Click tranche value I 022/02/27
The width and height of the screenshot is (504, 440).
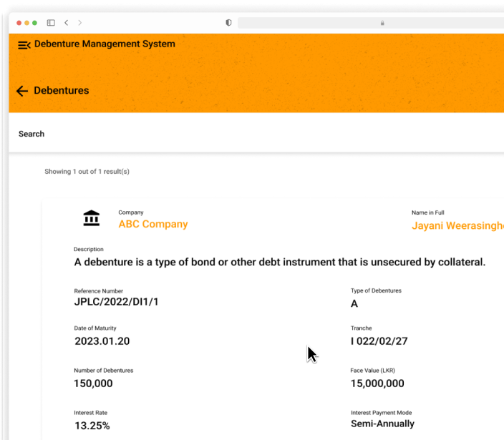pyautogui.click(x=379, y=341)
